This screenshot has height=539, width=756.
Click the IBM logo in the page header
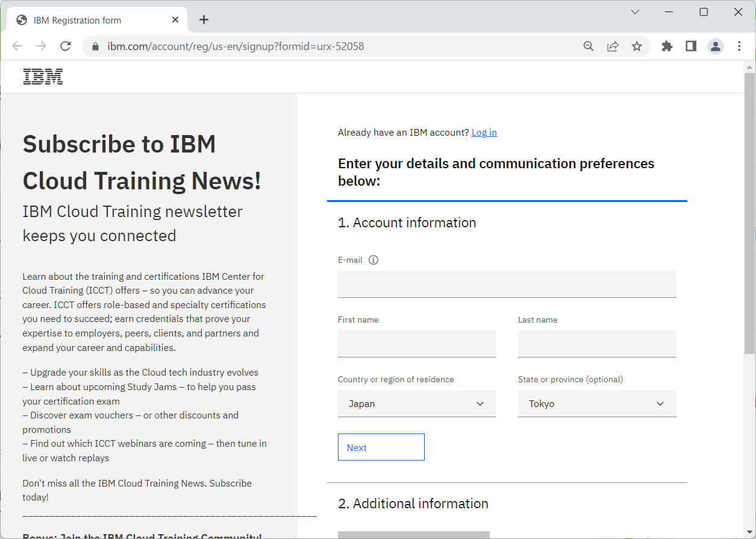point(42,76)
